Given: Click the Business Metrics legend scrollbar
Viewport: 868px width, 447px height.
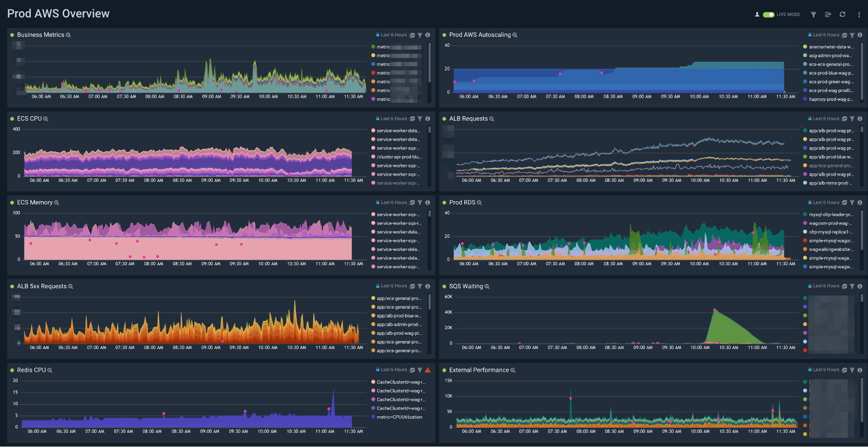Looking at the screenshot, I should pos(429,62).
